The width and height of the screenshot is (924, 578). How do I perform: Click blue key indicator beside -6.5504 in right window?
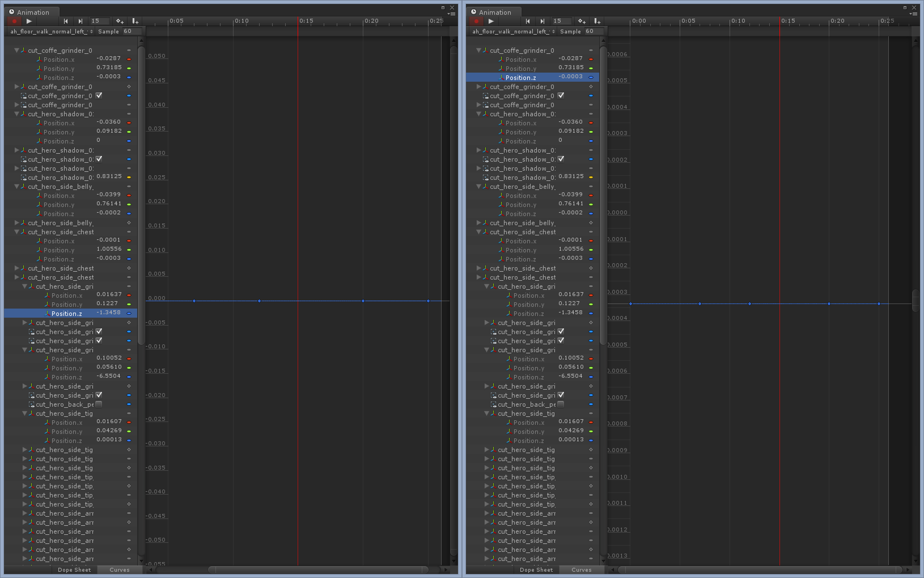(591, 377)
